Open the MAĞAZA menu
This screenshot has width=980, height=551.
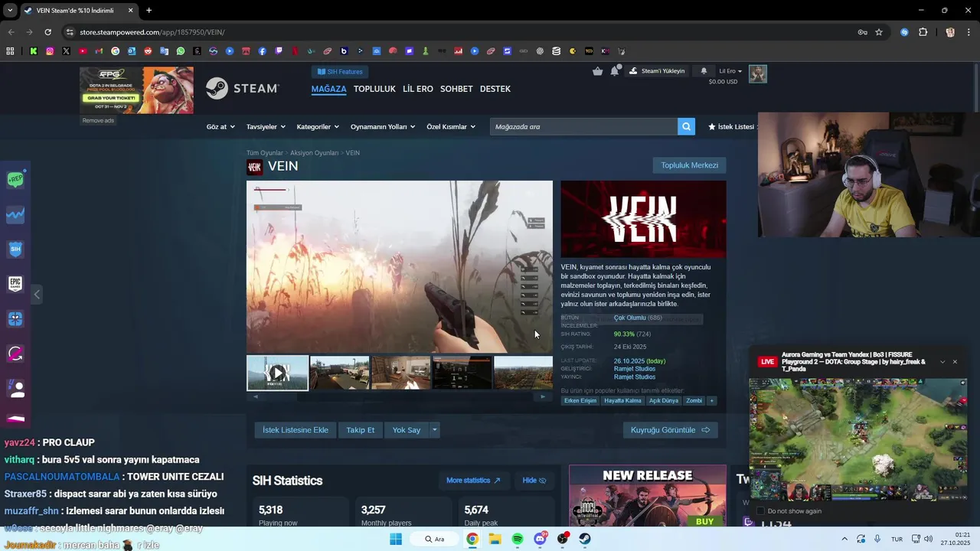[x=328, y=89]
